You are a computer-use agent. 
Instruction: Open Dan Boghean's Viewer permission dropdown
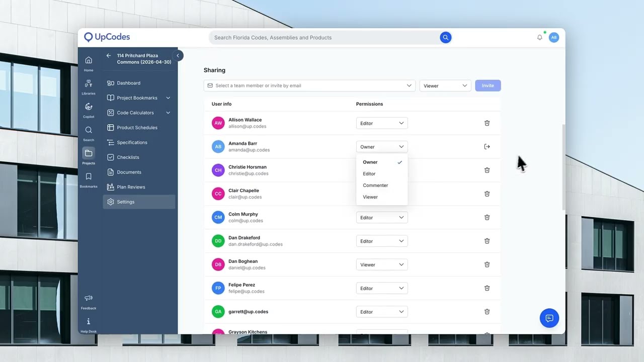pos(382,264)
